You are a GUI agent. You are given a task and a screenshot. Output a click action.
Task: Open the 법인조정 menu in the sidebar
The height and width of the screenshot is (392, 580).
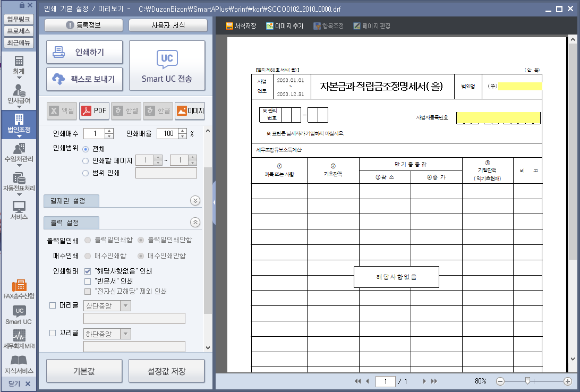coord(19,125)
